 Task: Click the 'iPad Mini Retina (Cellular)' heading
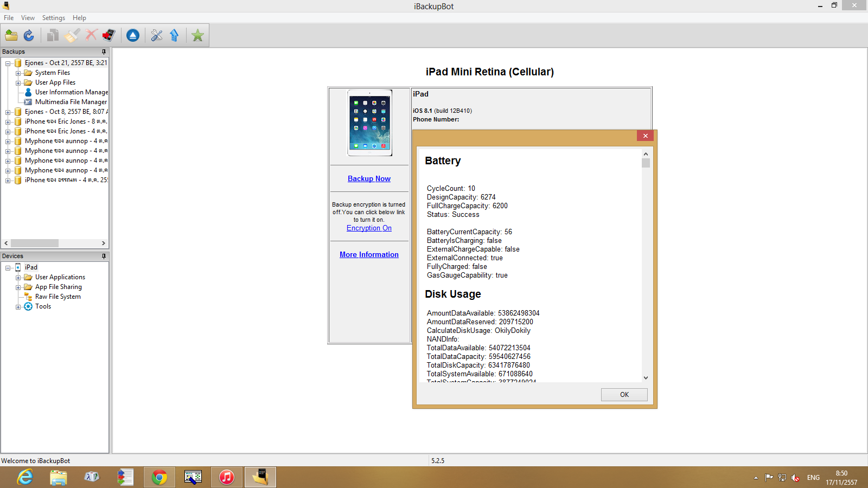[490, 72]
